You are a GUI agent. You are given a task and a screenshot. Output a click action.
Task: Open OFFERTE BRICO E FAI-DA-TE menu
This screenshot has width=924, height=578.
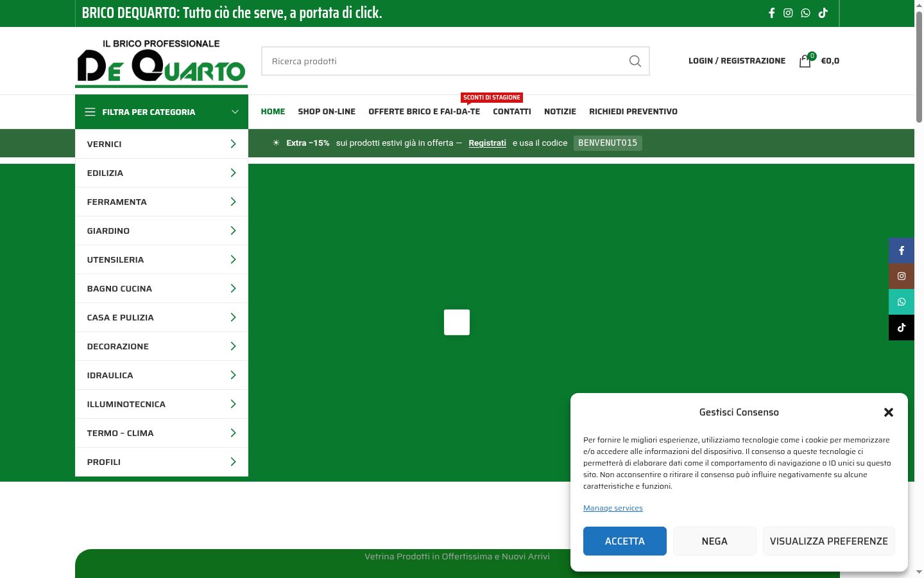424,112
